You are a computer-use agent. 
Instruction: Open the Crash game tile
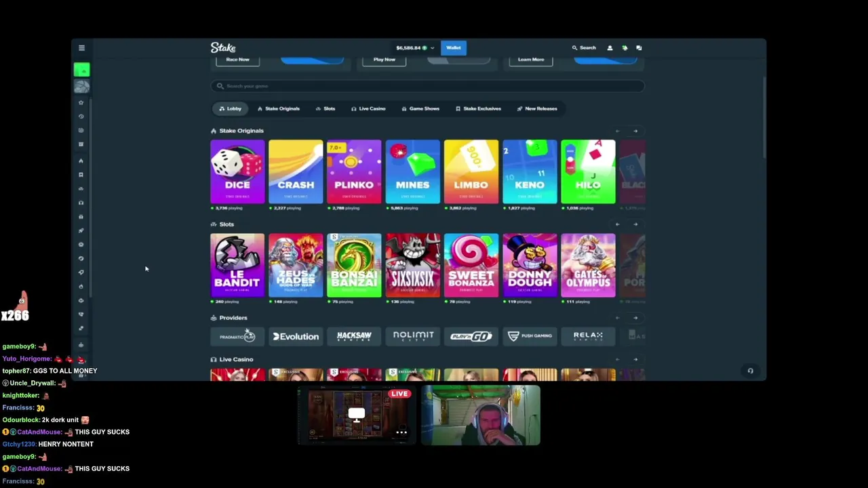tap(296, 171)
